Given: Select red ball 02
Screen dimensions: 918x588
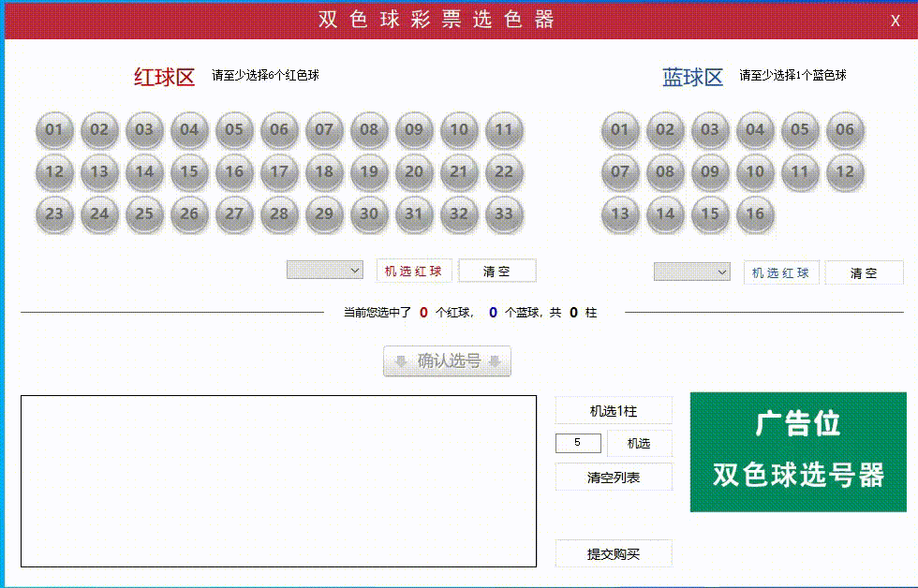Looking at the screenshot, I should [99, 130].
